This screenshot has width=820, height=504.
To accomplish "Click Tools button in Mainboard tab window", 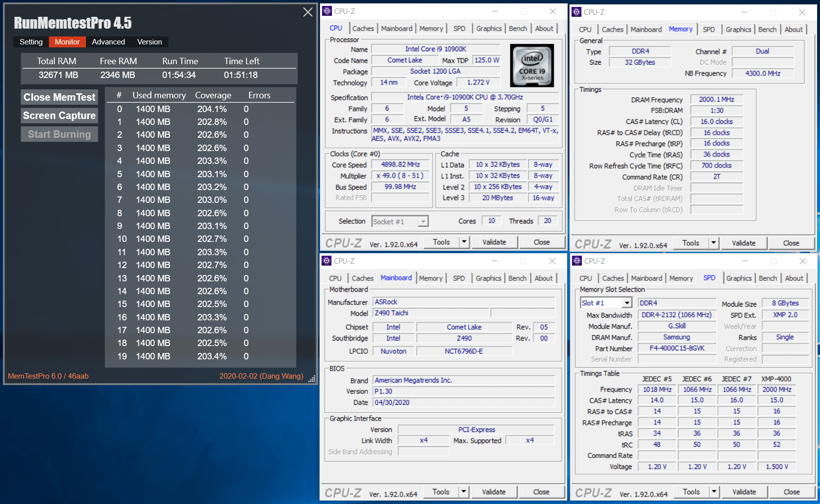I will 441,492.
